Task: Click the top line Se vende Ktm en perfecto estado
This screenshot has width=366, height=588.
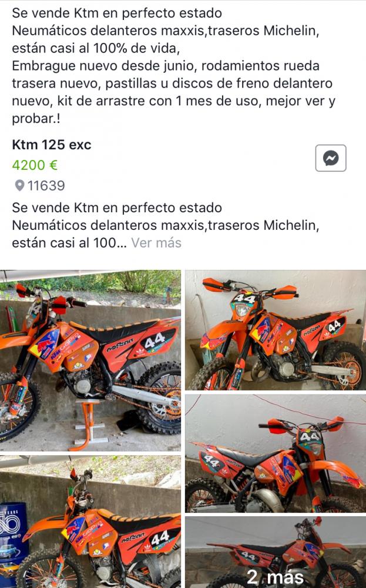Action: click(x=117, y=13)
